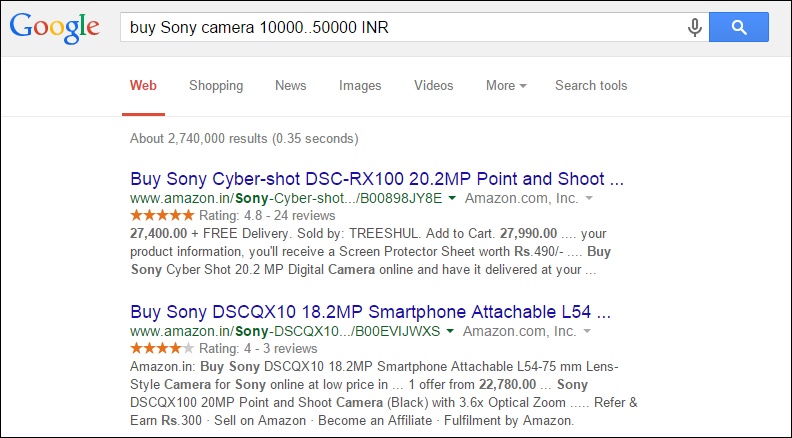
Task: Click the price 22,780.00 in snippet
Action: point(508,384)
